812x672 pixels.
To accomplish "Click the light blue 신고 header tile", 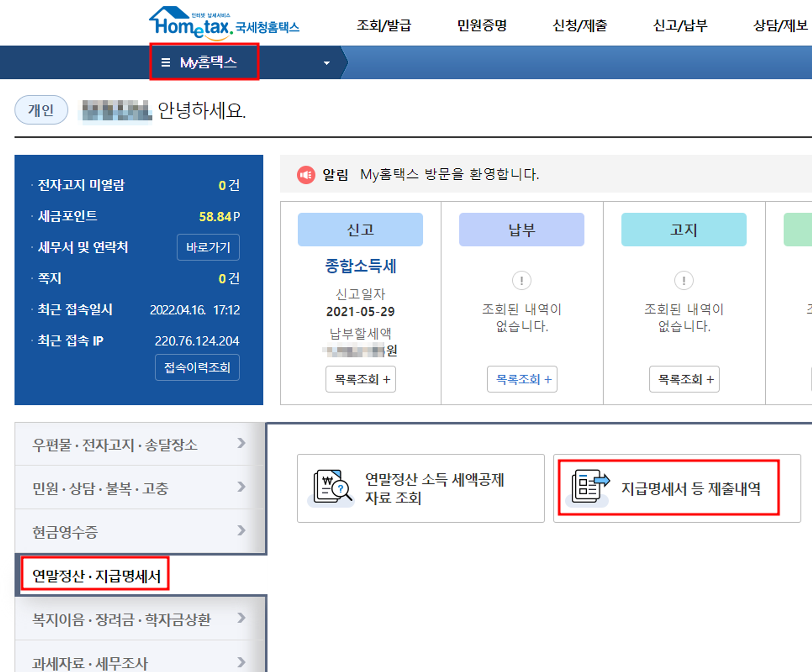I will 360,230.
